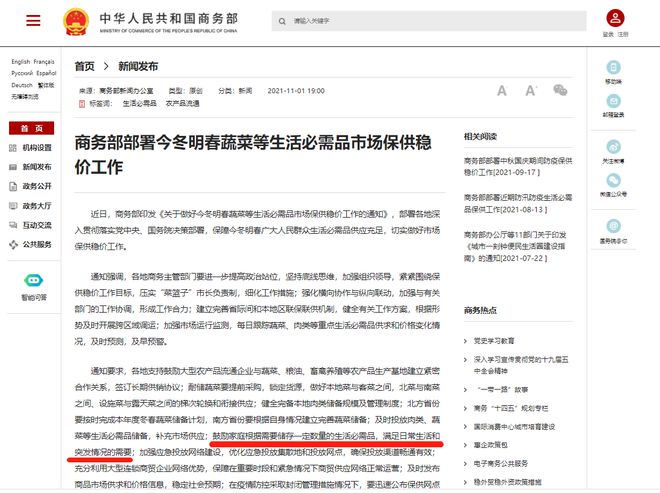Screen dimensions: 660x493
Task: Click the national emblem logo
Action: pyautogui.click(x=76, y=20)
